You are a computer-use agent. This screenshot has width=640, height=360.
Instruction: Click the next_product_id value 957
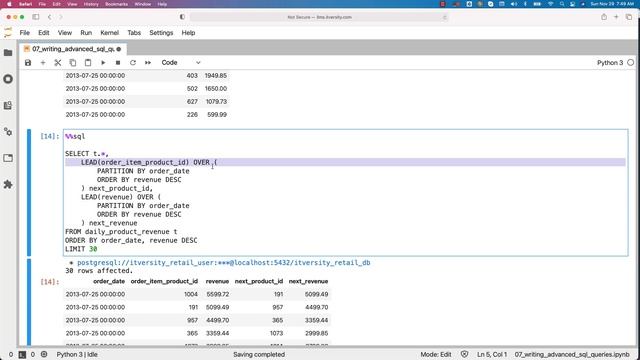tap(278, 307)
